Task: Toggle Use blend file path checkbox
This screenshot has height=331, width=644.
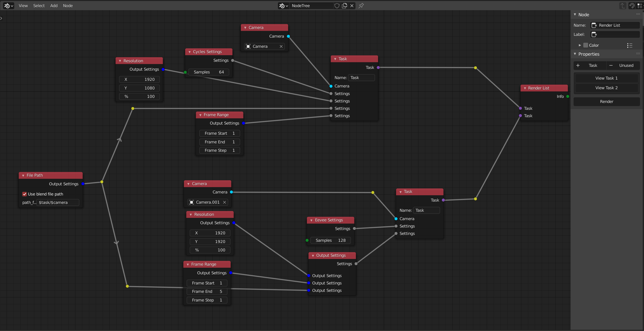Action: (25, 194)
